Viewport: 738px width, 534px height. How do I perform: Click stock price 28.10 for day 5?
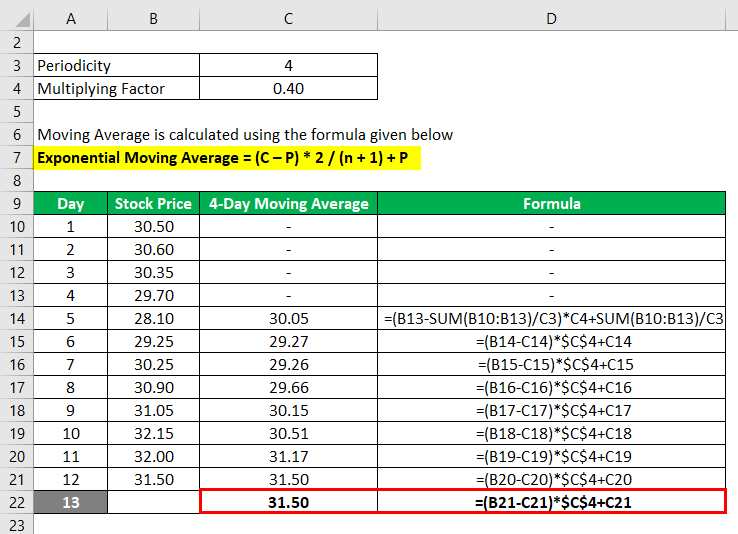[153, 319]
